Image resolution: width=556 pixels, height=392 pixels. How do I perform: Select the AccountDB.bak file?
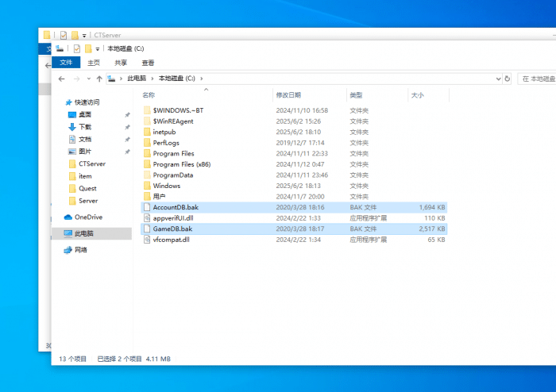point(176,207)
